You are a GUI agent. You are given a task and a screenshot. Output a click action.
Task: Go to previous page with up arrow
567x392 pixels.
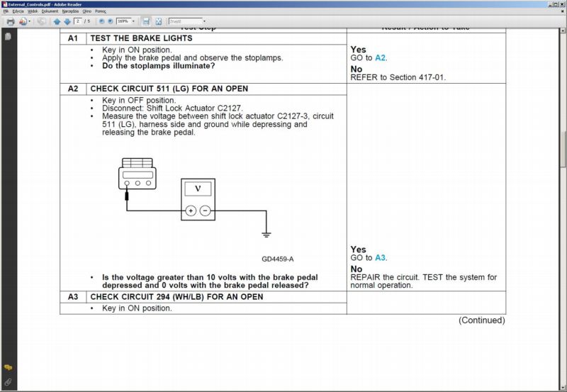pos(57,21)
